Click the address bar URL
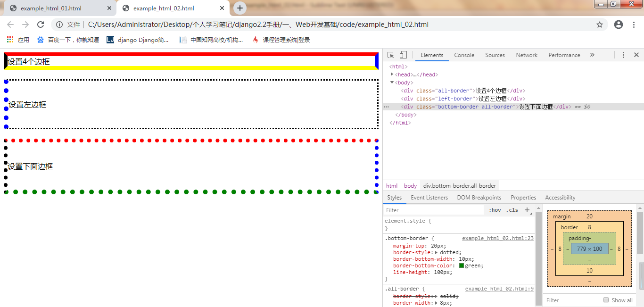Image resolution: width=644 pixels, height=307 pixels. (x=258, y=25)
